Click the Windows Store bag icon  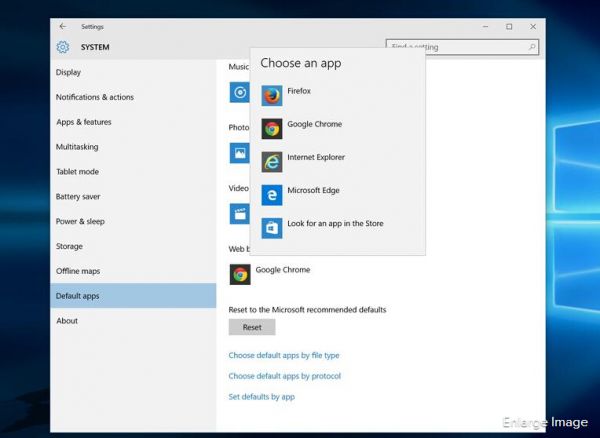click(272, 228)
